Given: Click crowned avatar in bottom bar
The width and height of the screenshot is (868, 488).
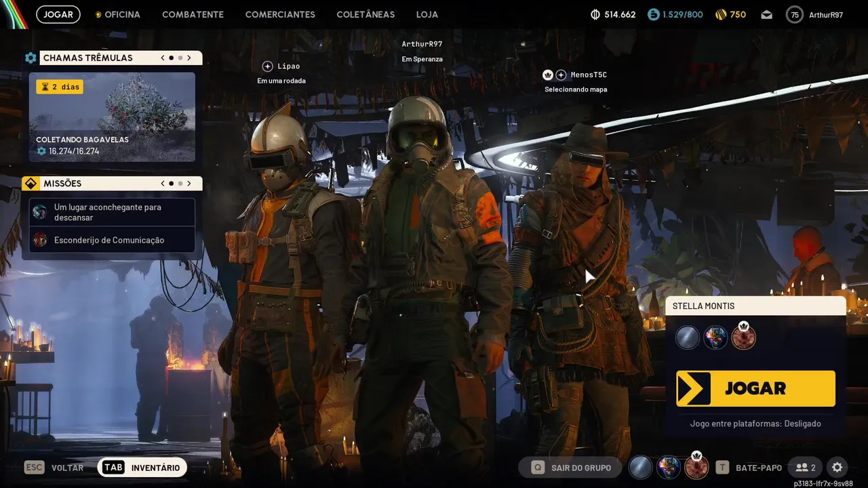Looking at the screenshot, I should point(696,466).
